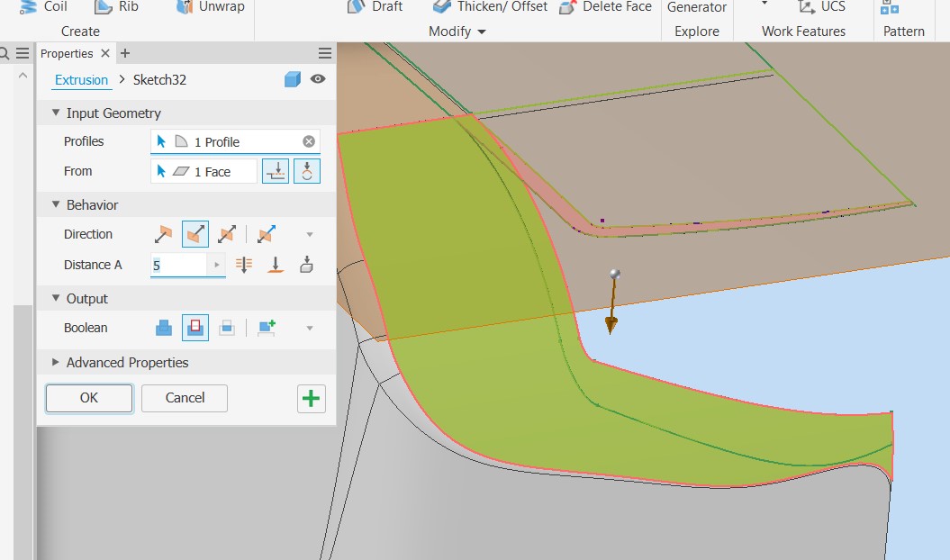Enable the Symmetric direction option
950x560 pixels.
coord(226,234)
